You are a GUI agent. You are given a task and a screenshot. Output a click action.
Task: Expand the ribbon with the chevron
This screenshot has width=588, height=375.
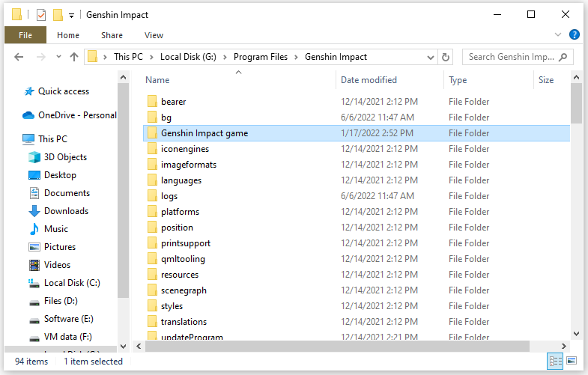click(557, 35)
